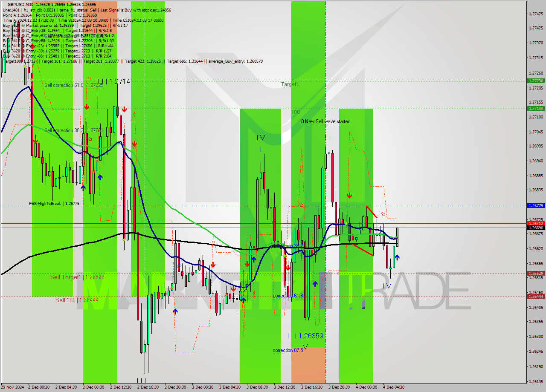
Task: Click the '2 Dec 16:30' time label
Action: 148,387
